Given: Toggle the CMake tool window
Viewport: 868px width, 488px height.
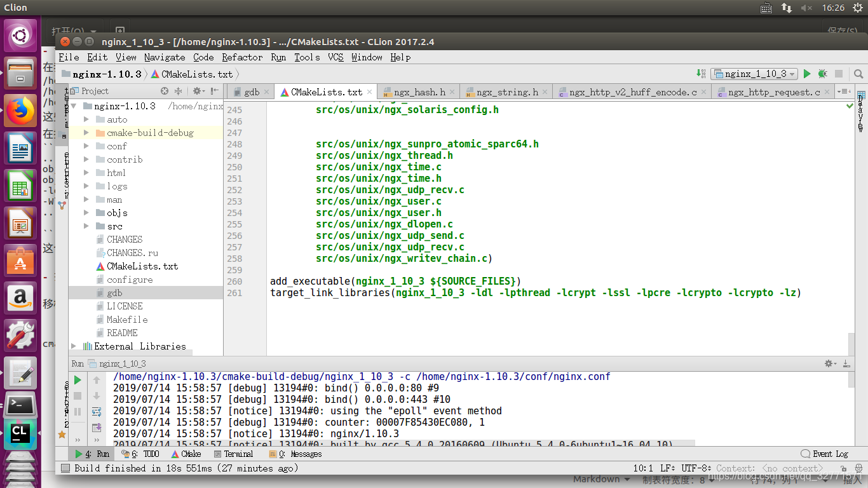Looking at the screenshot, I should (186, 454).
